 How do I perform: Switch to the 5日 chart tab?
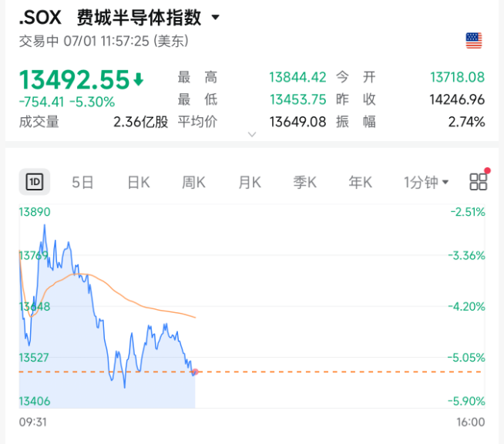click(82, 182)
